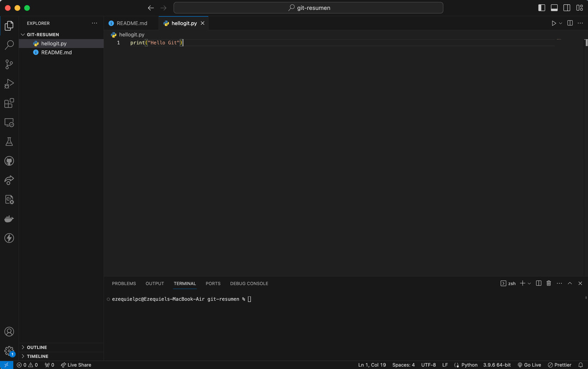Customize layout from title bar
This screenshot has height=369, width=588.
(579, 8)
